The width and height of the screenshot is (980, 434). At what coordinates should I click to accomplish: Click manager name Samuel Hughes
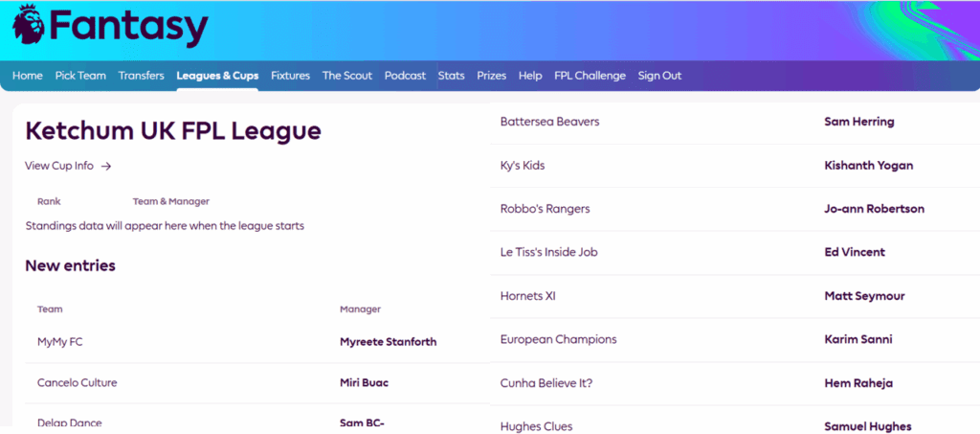tap(868, 426)
